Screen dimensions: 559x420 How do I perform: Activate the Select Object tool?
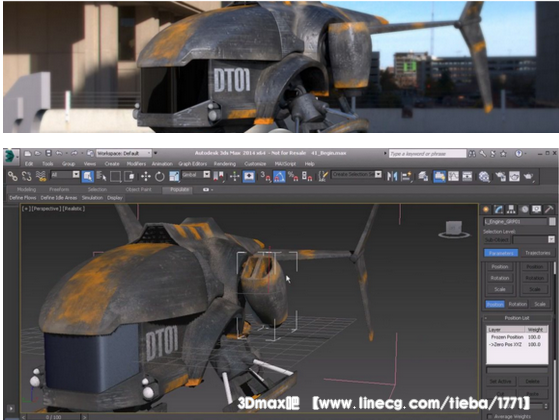(88, 176)
